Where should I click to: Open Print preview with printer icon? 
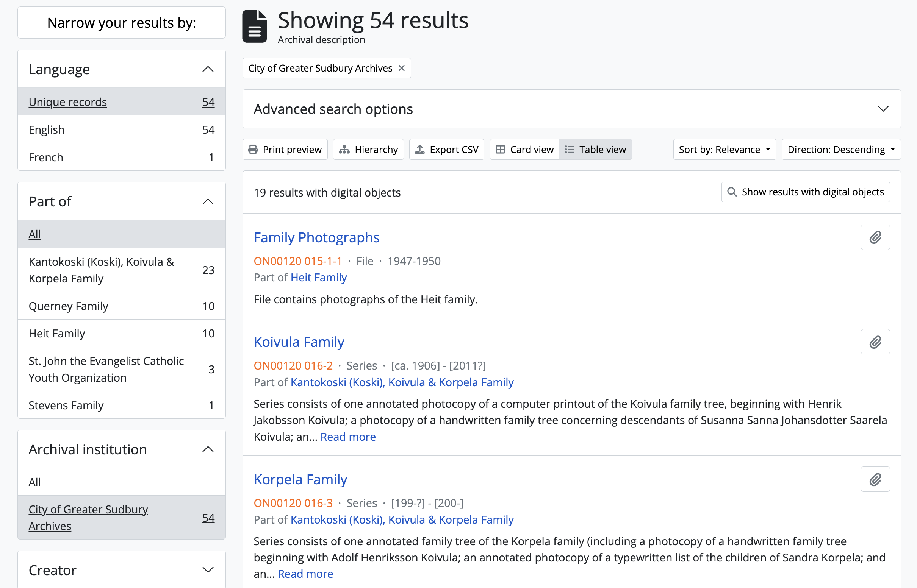click(x=285, y=149)
